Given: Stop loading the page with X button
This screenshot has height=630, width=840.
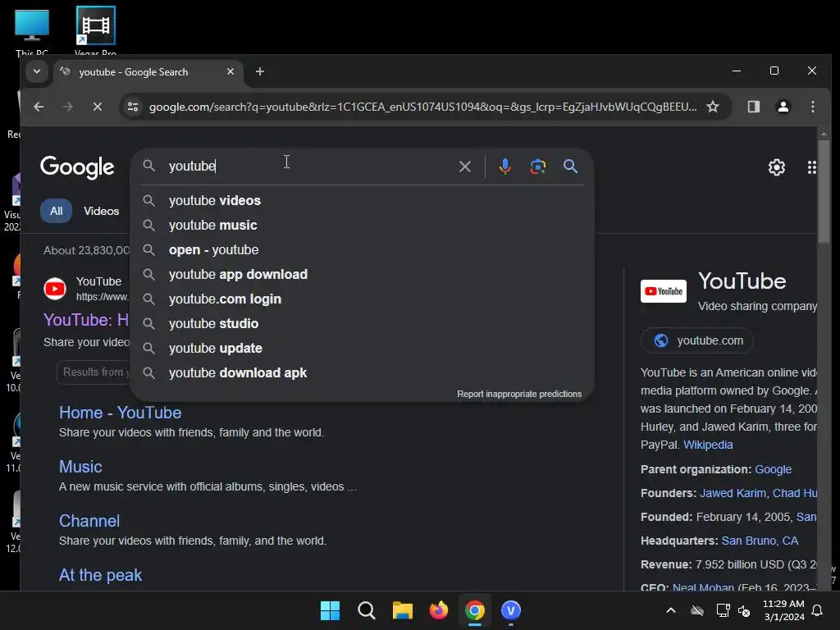Looking at the screenshot, I should tap(97, 107).
